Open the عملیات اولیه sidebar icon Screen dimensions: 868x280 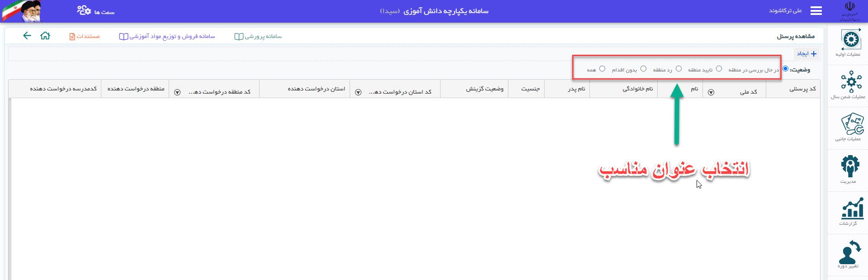click(850, 42)
